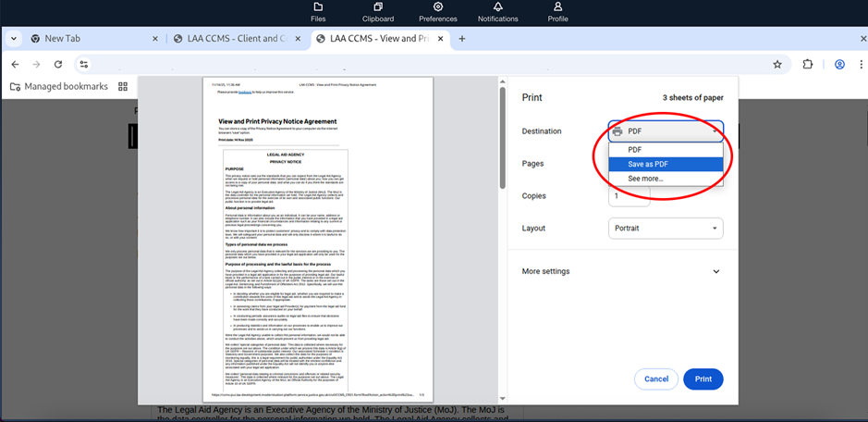Screen dimensions: 868x422
Task: Click the browser reload icon
Action: click(58, 64)
